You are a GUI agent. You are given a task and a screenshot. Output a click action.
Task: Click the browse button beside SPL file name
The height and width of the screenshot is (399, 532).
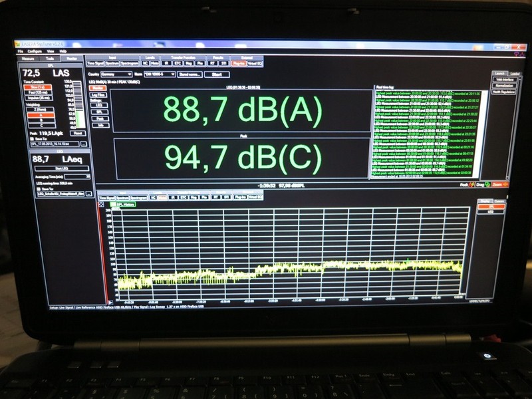point(84,143)
